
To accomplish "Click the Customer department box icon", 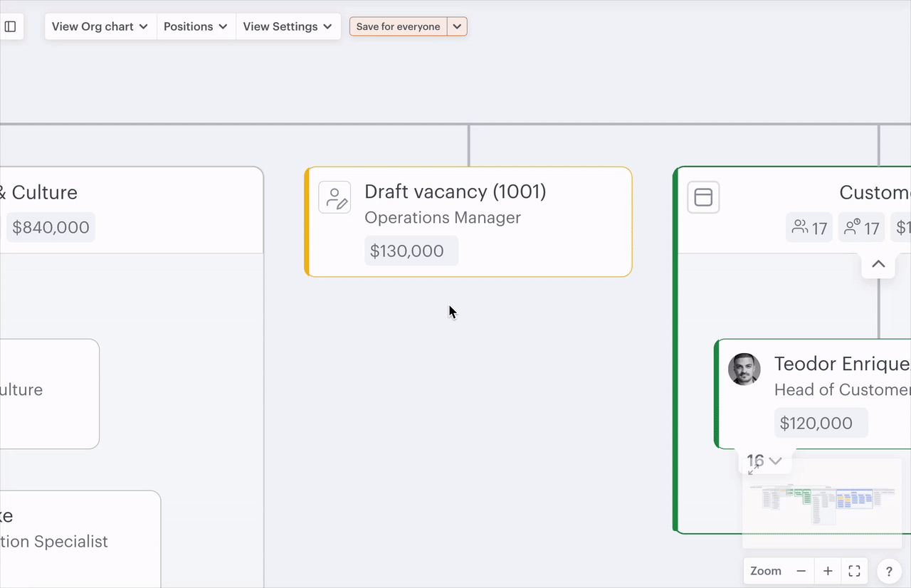I will (703, 197).
